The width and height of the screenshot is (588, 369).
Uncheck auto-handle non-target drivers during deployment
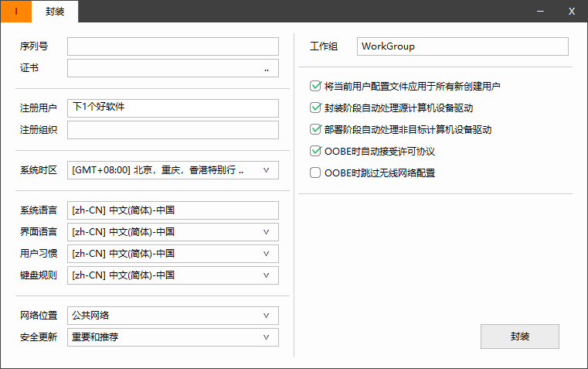[315, 130]
